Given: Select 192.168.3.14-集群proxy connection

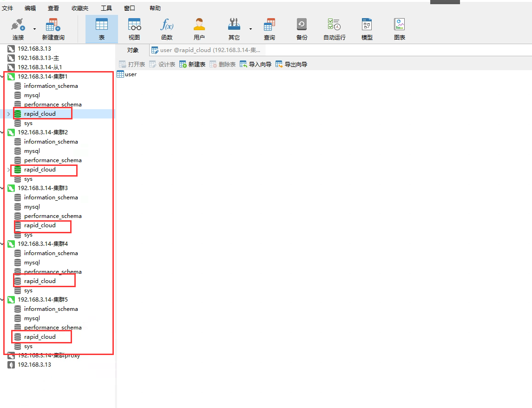Looking at the screenshot, I should [x=44, y=355].
